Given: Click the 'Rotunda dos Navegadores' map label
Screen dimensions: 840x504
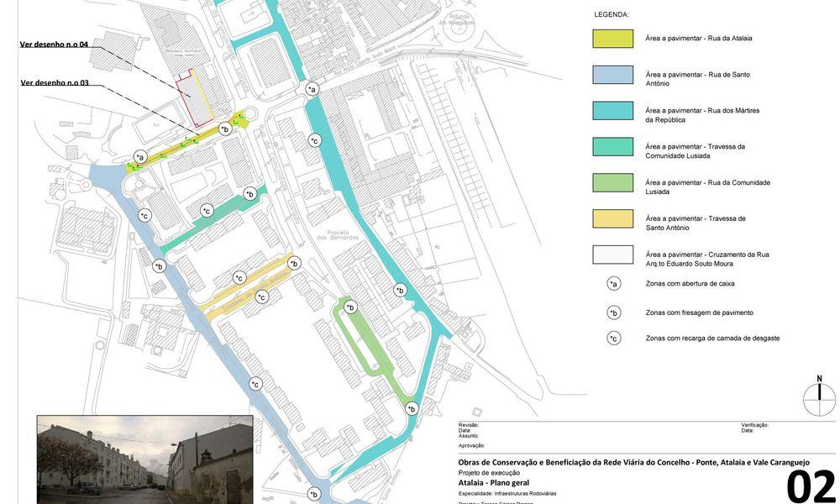Looking at the screenshot, I should click(457, 20).
